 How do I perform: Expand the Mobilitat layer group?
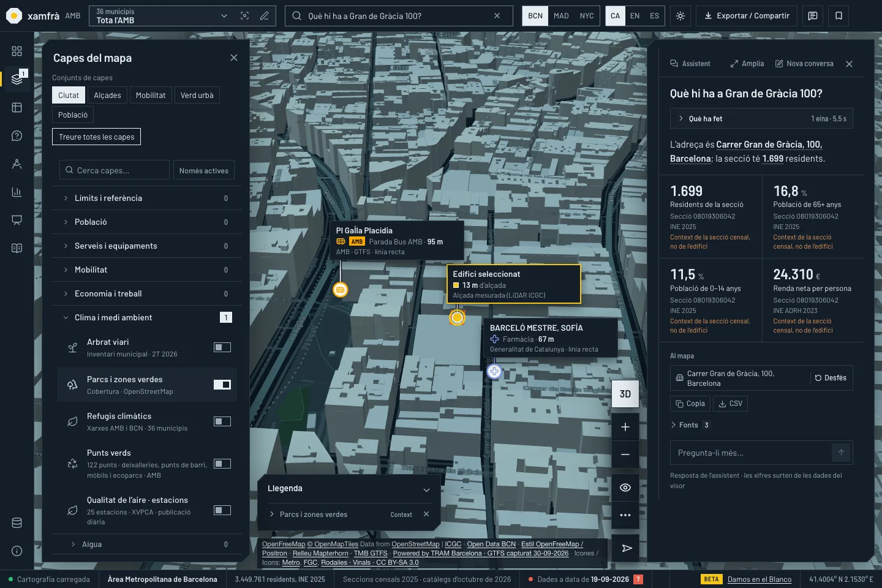tap(147, 269)
